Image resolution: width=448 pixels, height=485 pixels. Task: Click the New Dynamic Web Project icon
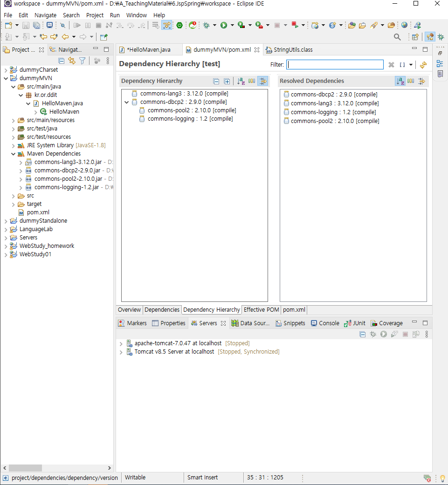tap(315, 25)
